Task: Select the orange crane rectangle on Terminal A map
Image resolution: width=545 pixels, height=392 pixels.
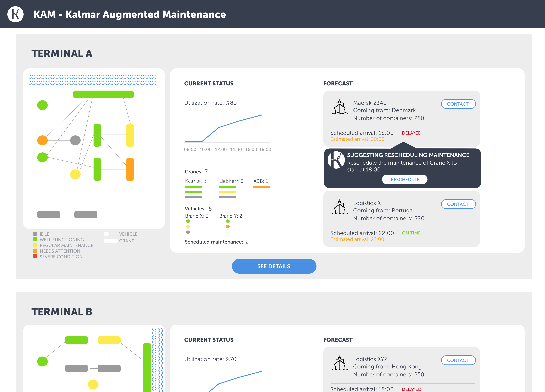Action: click(x=130, y=169)
